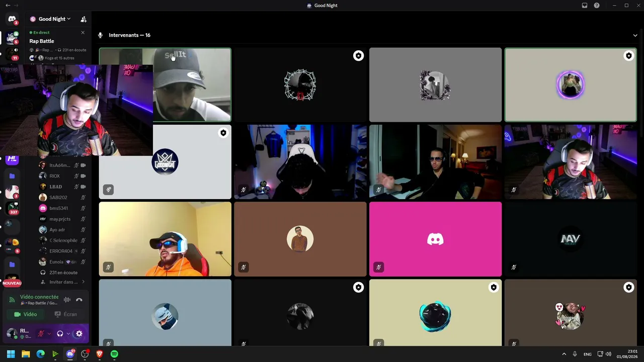Open Discord help icon

click(597, 6)
